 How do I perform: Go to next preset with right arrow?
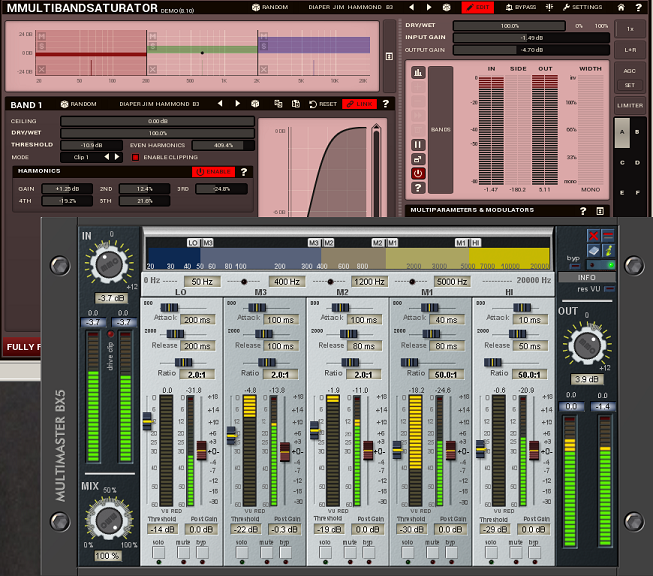[x=426, y=7]
